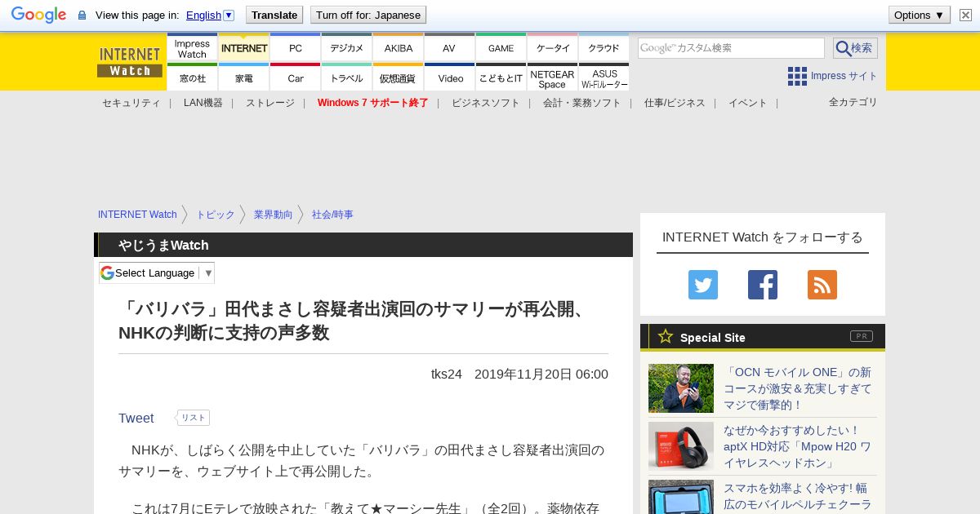This screenshot has height=514, width=980.
Task: Click the lock icon in translate bar
Action: point(82,16)
